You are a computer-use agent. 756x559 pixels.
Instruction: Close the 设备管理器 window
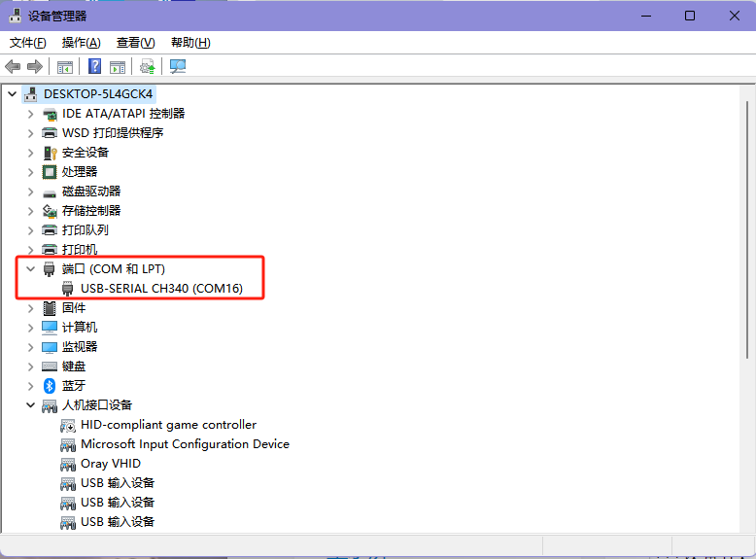[735, 16]
